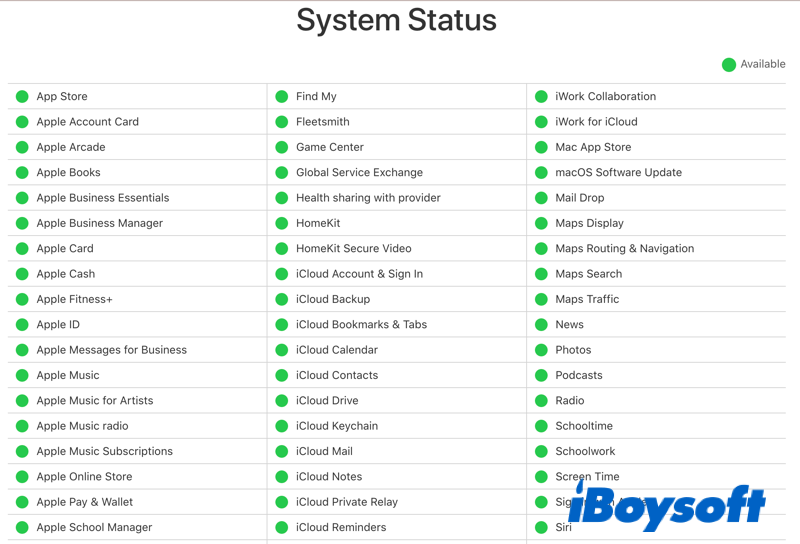800x544 pixels.
Task: Open the Apple Account Card status entry
Action: click(x=87, y=122)
